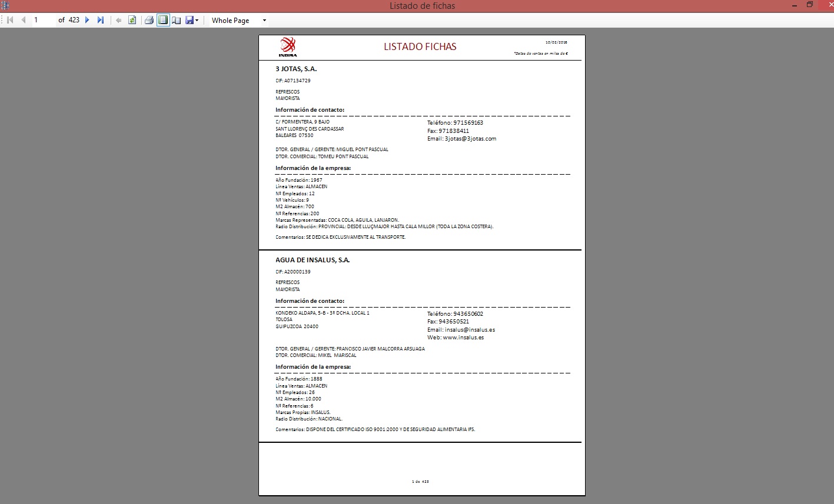This screenshot has height=504, width=834.
Task: Click Teléfono: 943650602
Action: point(456,314)
